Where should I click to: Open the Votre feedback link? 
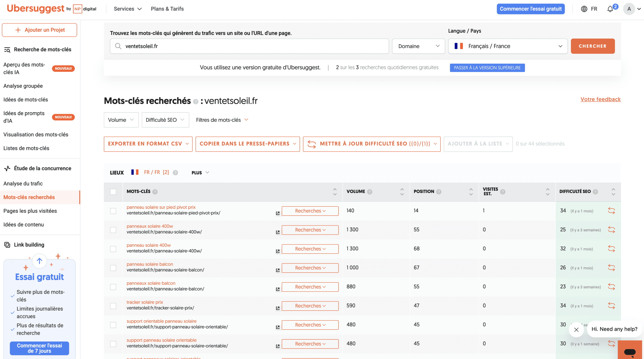pyautogui.click(x=600, y=99)
